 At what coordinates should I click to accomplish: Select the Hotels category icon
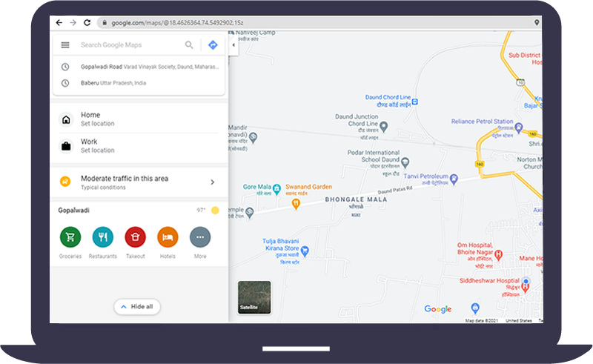coord(168,237)
